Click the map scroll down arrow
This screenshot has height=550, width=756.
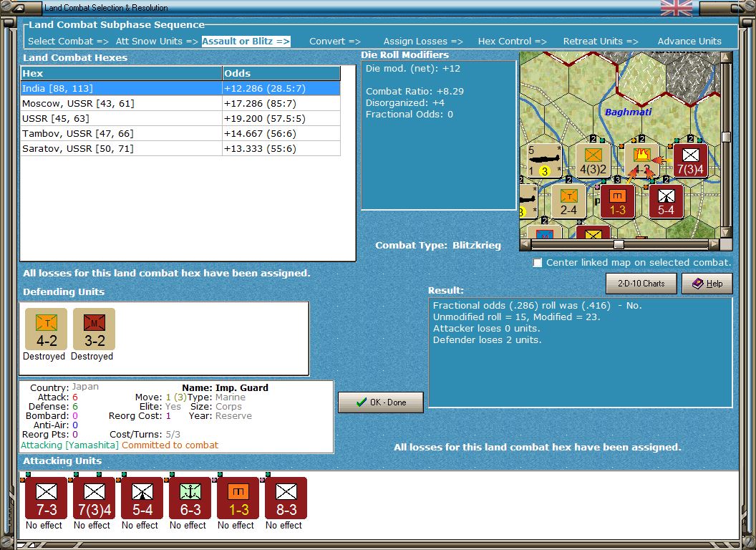tap(726, 233)
